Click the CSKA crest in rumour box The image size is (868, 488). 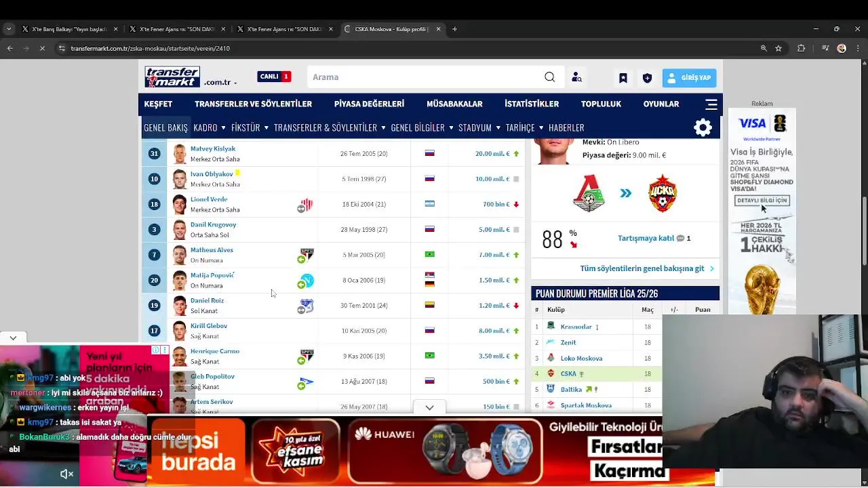point(663,194)
